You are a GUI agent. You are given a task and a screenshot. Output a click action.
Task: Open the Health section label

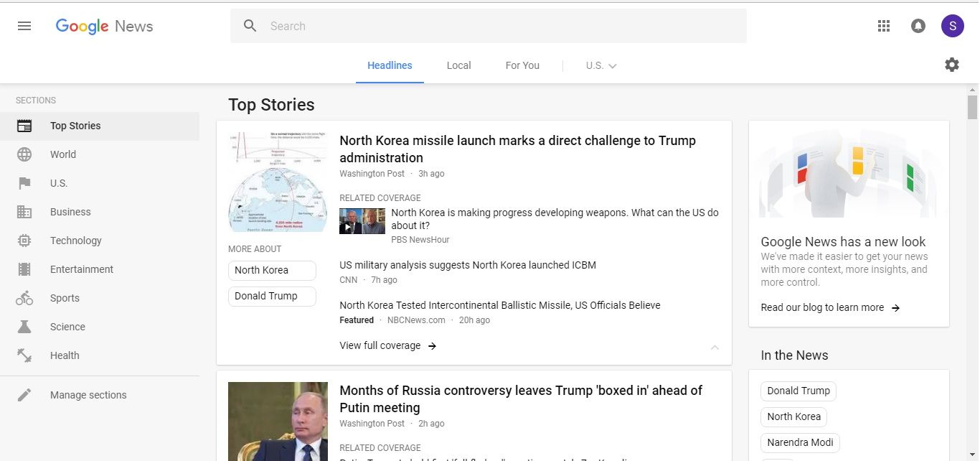65,355
